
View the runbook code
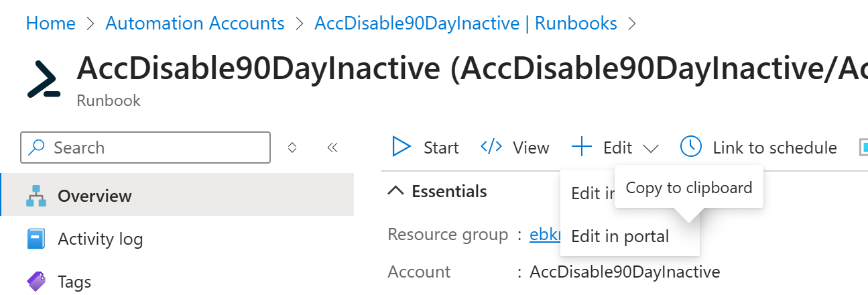pyautogui.click(x=515, y=147)
